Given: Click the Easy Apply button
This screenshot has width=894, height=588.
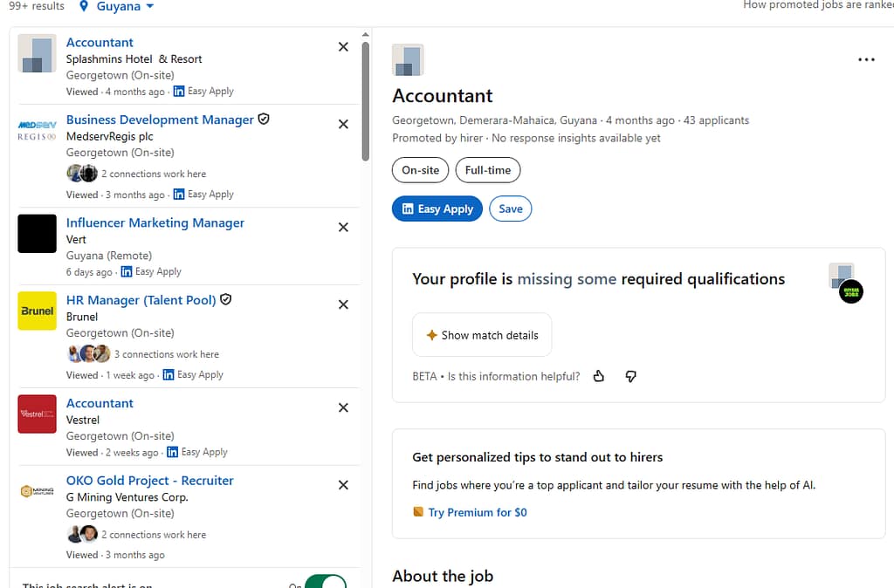Looking at the screenshot, I should coord(437,209).
